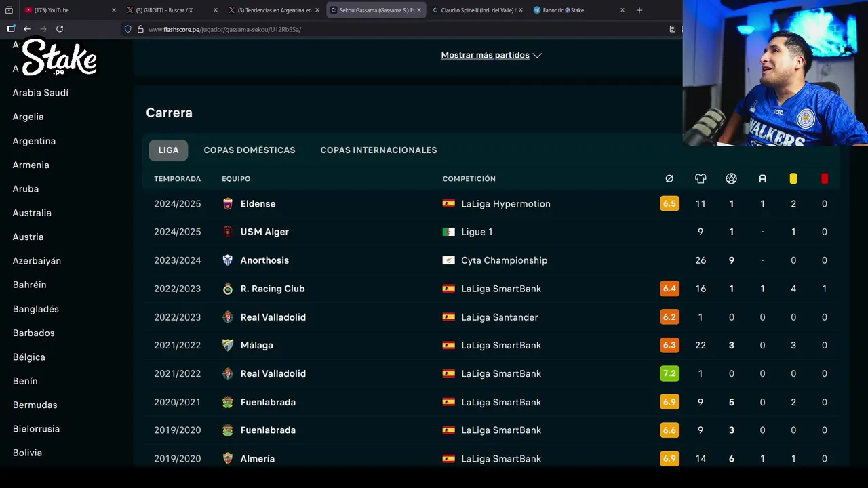Select the COPAS INTERNACIONALES tab
The image size is (868, 488).
[x=378, y=150]
